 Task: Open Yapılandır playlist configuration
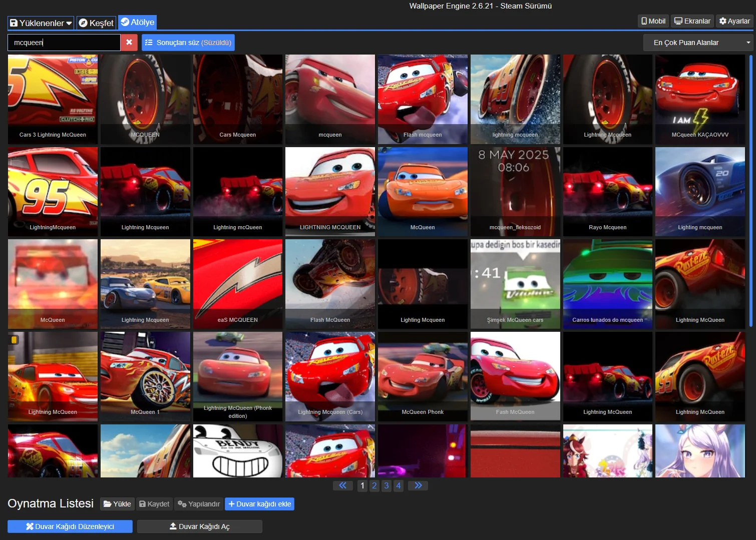(x=199, y=504)
